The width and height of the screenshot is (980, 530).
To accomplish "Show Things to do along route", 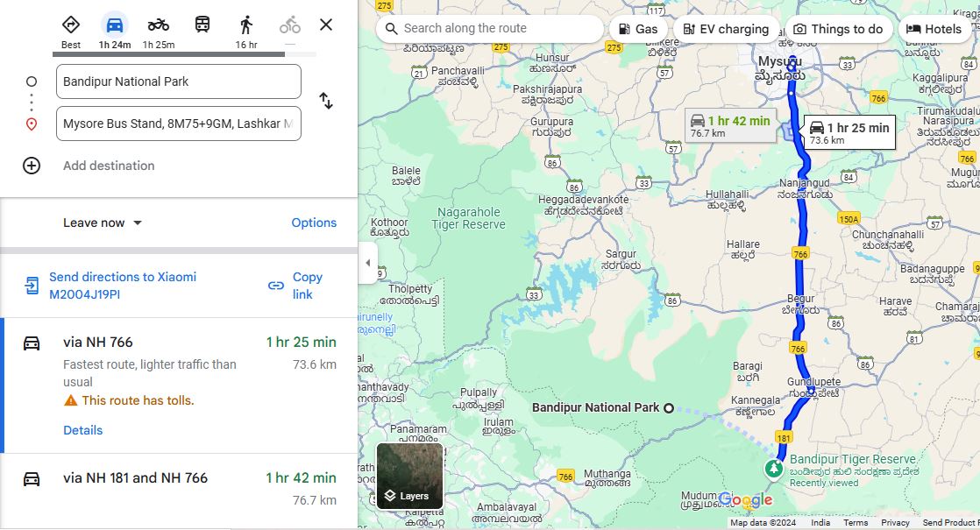I will tap(838, 29).
